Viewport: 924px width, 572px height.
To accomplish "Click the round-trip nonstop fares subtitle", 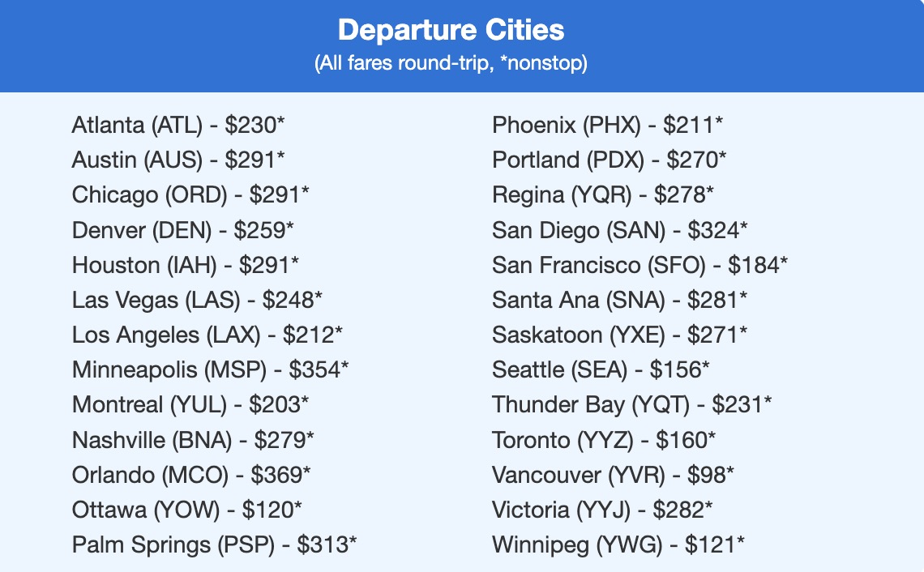I will [451, 64].
